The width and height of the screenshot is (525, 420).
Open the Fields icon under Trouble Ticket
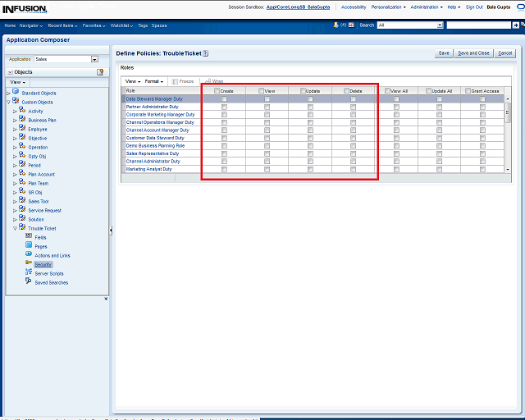pyautogui.click(x=29, y=237)
